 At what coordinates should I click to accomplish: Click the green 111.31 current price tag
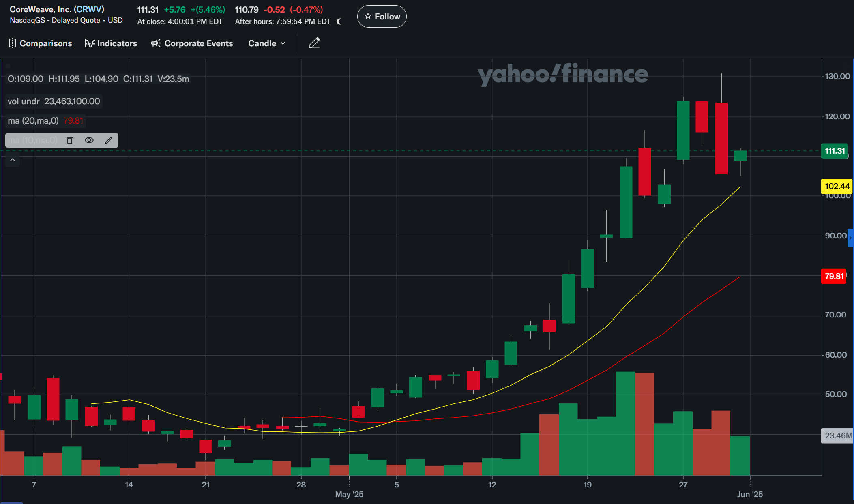pos(835,151)
